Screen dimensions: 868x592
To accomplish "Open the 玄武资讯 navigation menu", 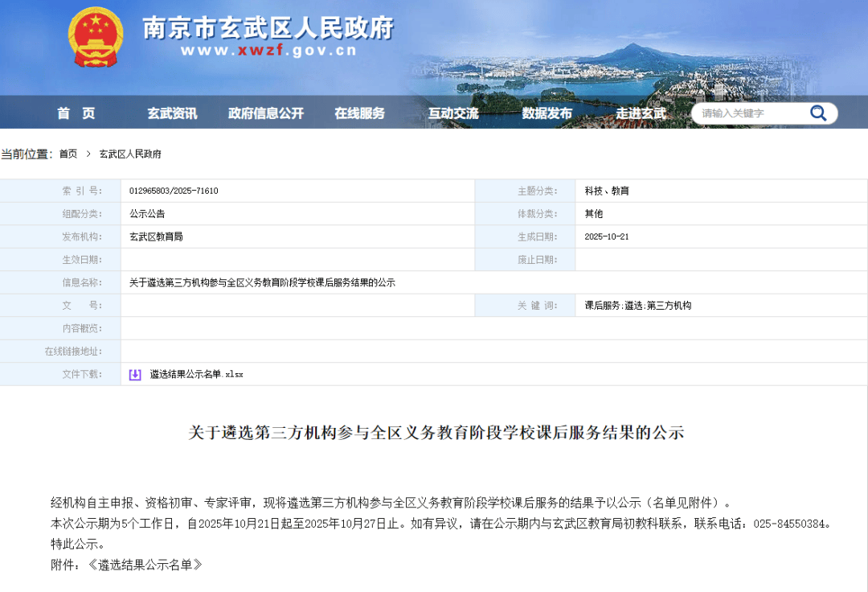I will pyautogui.click(x=172, y=113).
